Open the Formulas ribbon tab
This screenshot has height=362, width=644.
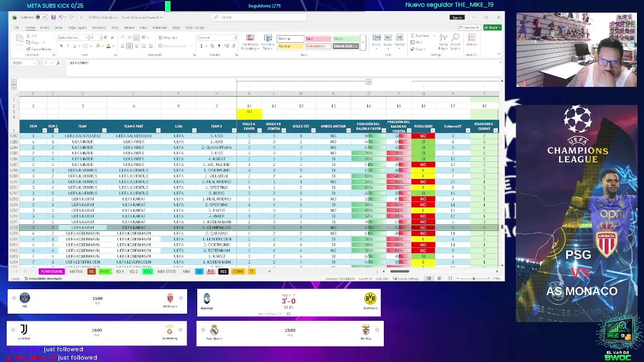[x=99, y=28]
